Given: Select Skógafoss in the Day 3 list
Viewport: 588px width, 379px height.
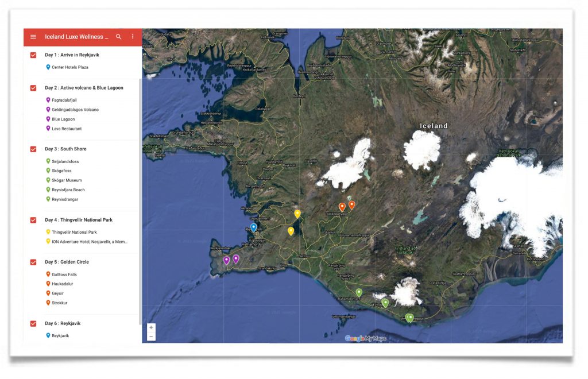Looking at the screenshot, I should pos(61,171).
